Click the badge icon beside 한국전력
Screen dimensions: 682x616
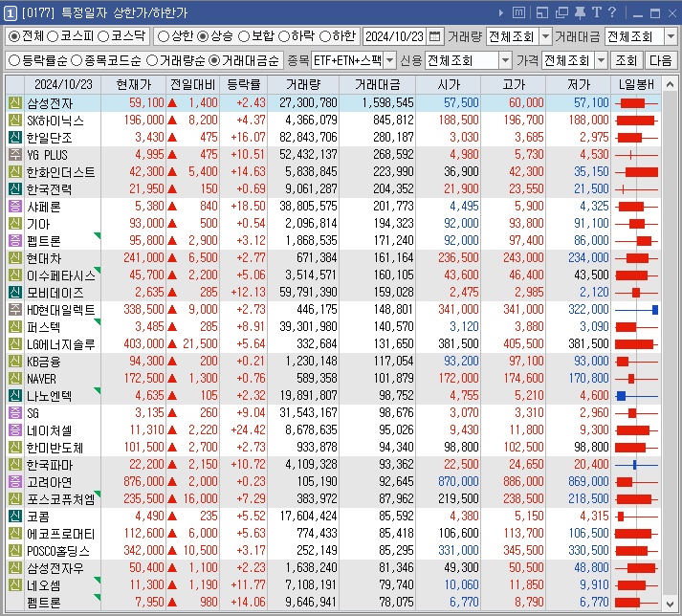(x=15, y=188)
